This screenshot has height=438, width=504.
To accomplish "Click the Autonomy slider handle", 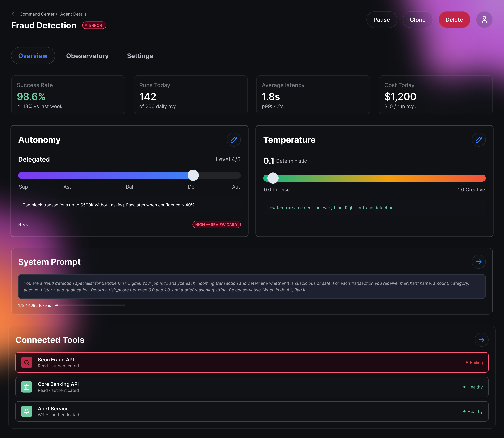I will click(x=193, y=175).
